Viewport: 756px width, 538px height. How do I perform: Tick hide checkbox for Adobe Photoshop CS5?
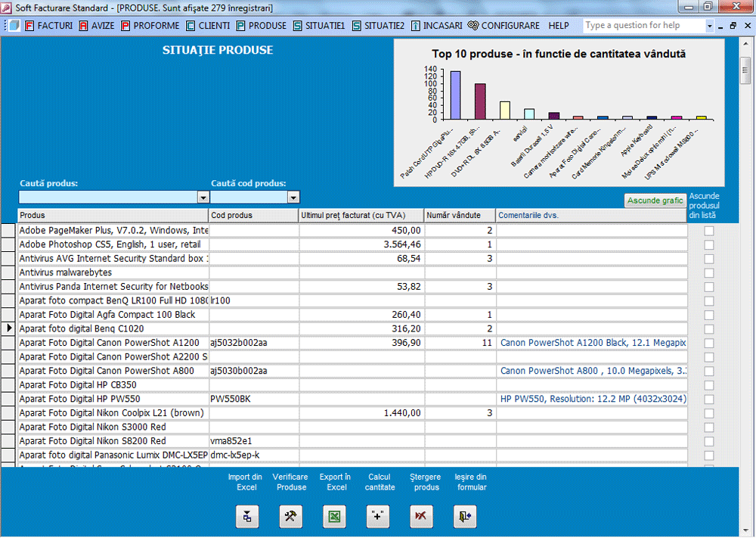pos(709,245)
